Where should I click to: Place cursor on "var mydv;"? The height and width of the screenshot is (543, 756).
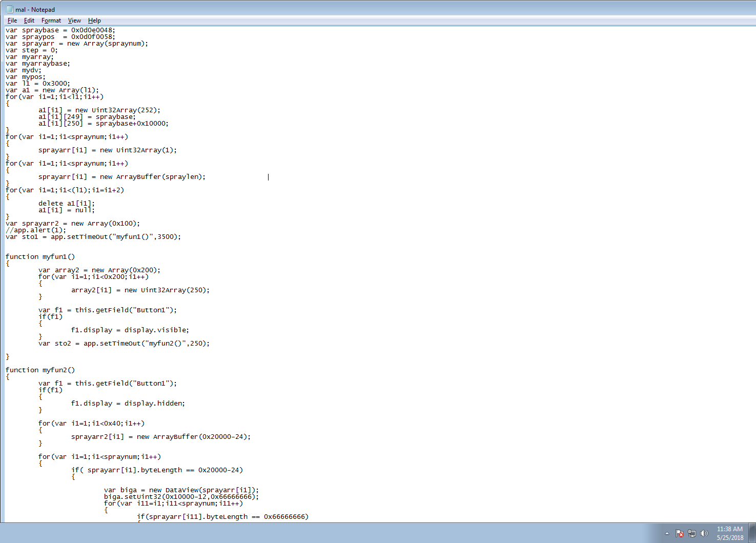[24, 70]
